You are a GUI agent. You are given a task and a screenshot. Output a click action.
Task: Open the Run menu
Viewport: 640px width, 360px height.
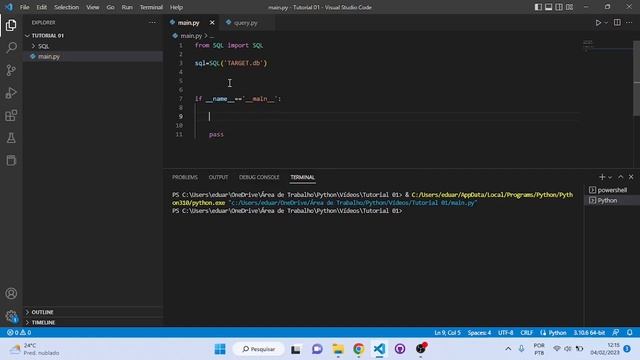[127, 7]
